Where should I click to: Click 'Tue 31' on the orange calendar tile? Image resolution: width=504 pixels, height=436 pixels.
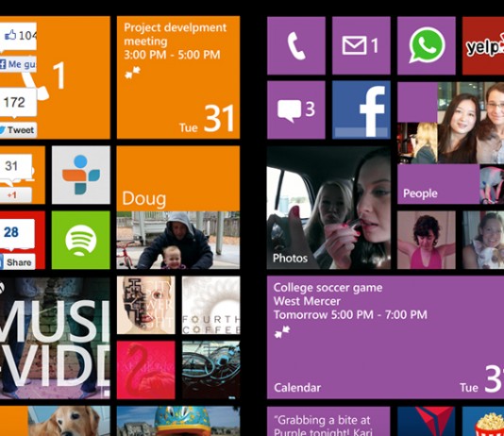(x=207, y=120)
